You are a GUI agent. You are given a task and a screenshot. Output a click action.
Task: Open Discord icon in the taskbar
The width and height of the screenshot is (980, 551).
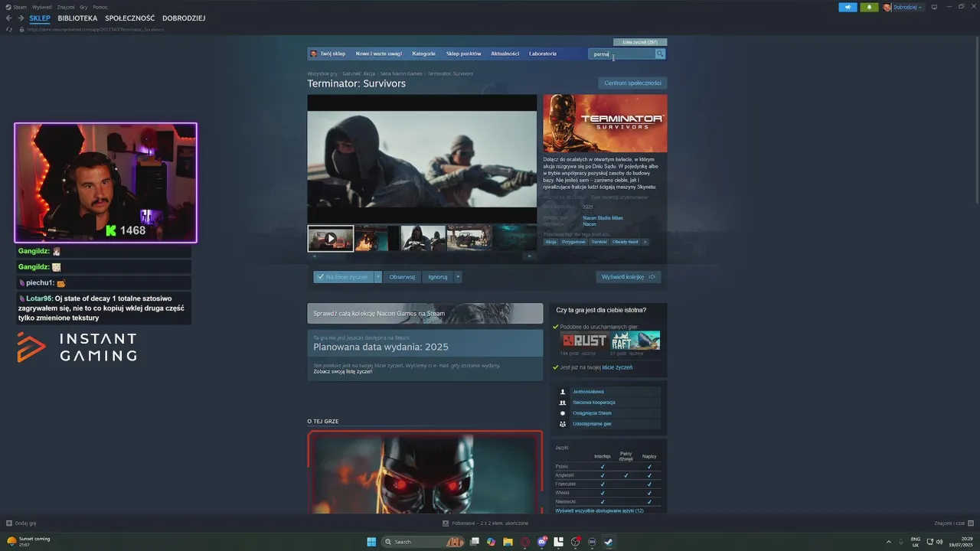click(542, 542)
